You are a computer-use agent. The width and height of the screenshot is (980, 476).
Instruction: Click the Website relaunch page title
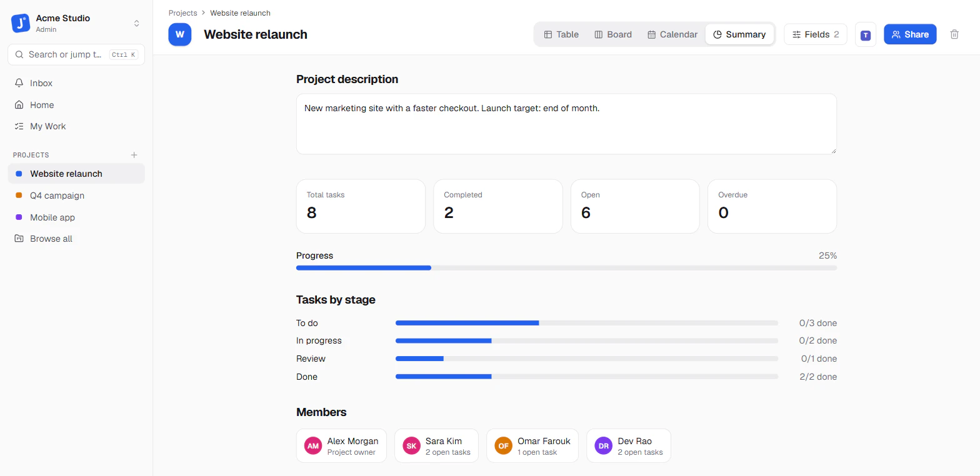pyautogui.click(x=256, y=34)
